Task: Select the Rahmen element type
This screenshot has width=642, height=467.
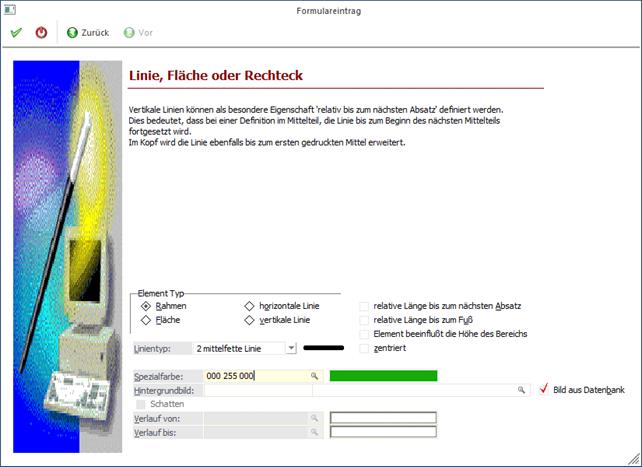Action: [147, 306]
